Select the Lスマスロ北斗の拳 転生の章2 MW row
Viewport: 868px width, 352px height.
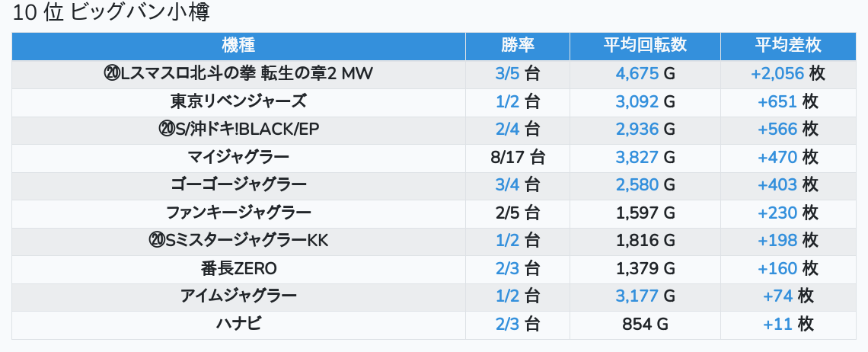pyautogui.click(x=238, y=74)
